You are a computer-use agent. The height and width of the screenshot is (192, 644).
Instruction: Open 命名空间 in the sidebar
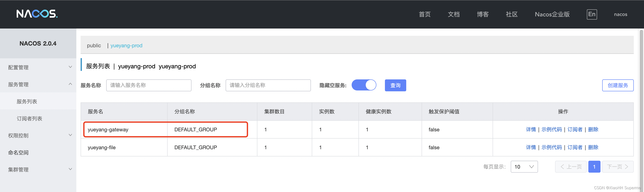coord(18,152)
